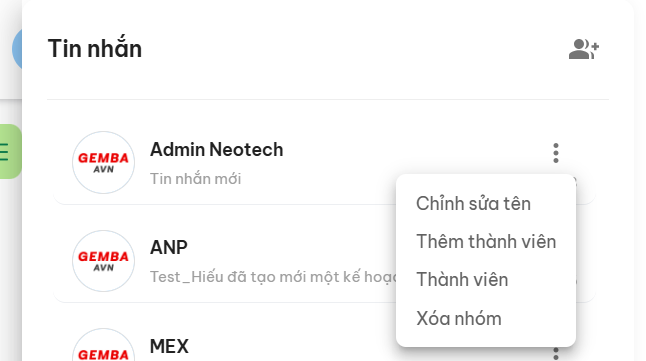Click empty space right of Admin Neotech name
This screenshot has width=646, height=361.
coord(412,150)
